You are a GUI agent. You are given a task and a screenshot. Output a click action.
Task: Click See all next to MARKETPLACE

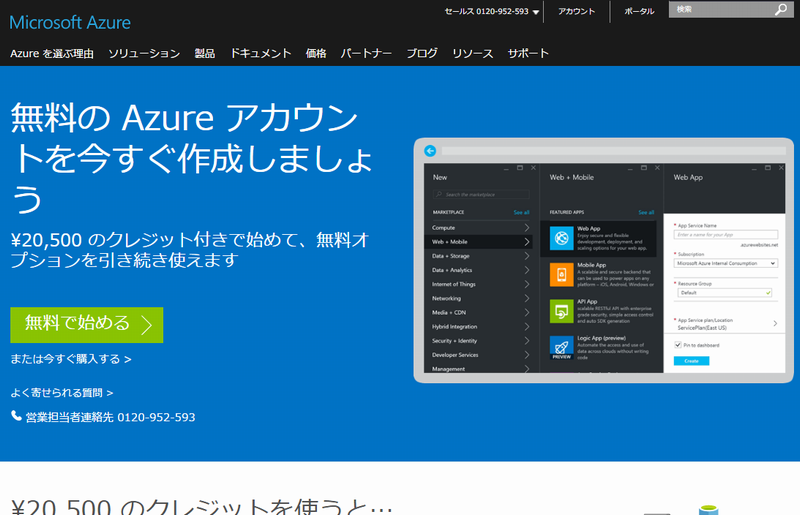point(521,212)
